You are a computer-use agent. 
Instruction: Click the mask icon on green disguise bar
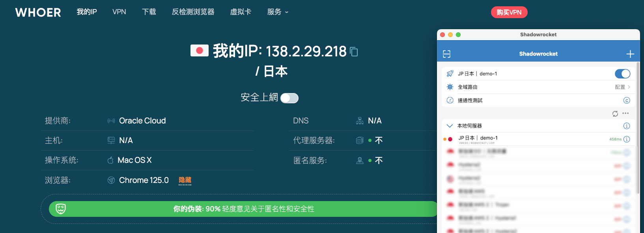[61, 209]
